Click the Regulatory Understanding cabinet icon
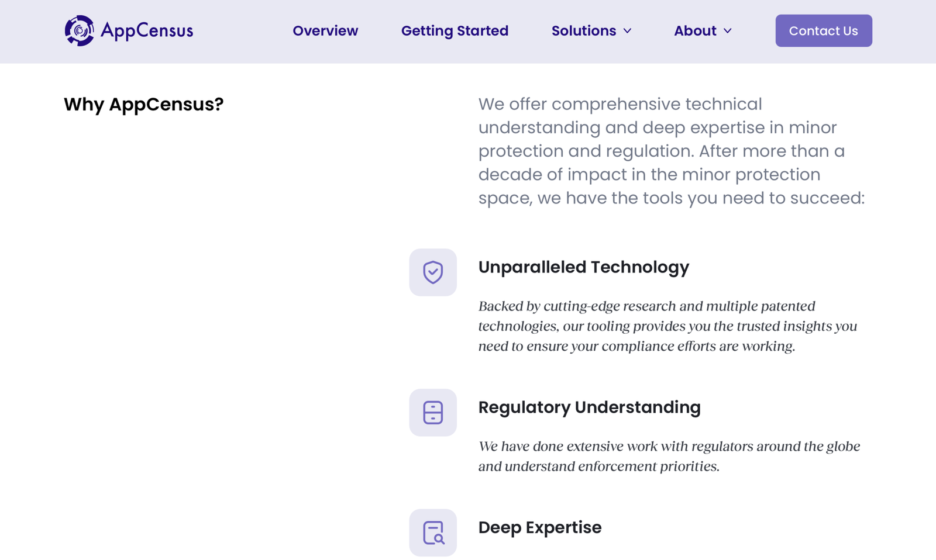Image resolution: width=936 pixels, height=560 pixels. 433,413
